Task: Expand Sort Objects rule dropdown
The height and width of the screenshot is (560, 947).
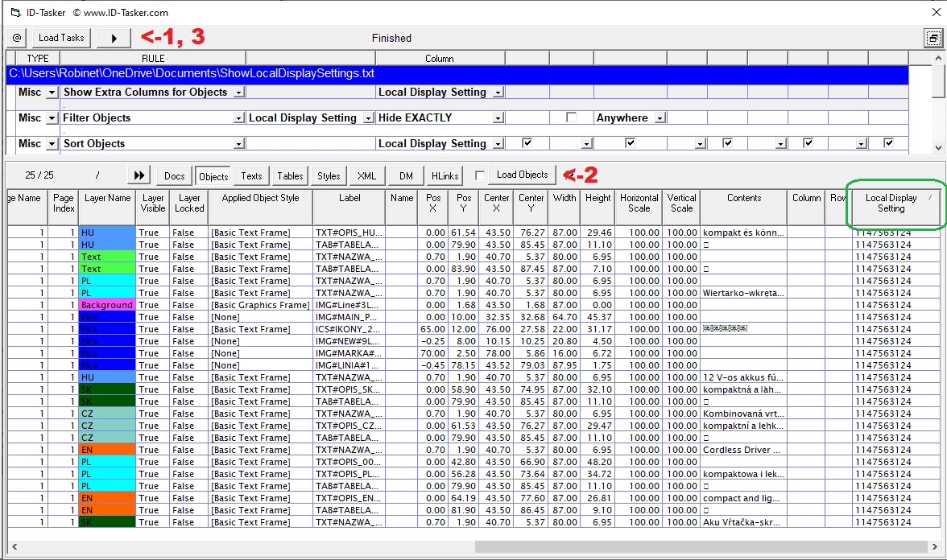Action: coord(239,143)
